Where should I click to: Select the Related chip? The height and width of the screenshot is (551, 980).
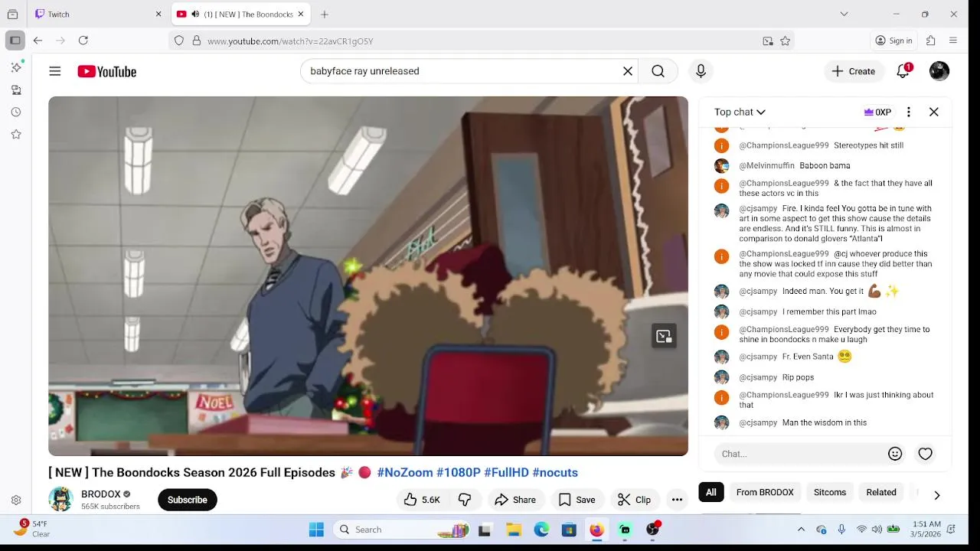click(x=881, y=492)
